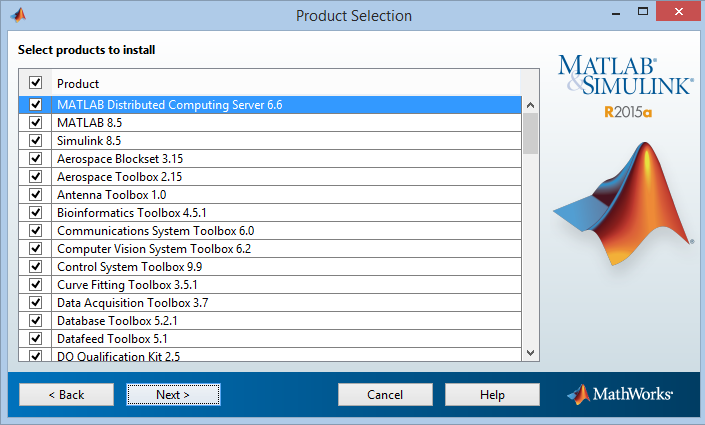Uncheck the MATLAB 8.5 checkbox
705x425 pixels.
point(36,122)
